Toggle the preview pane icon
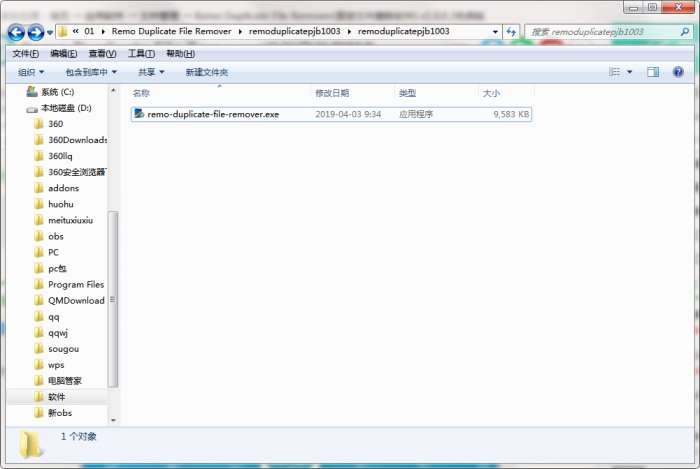 (x=653, y=72)
